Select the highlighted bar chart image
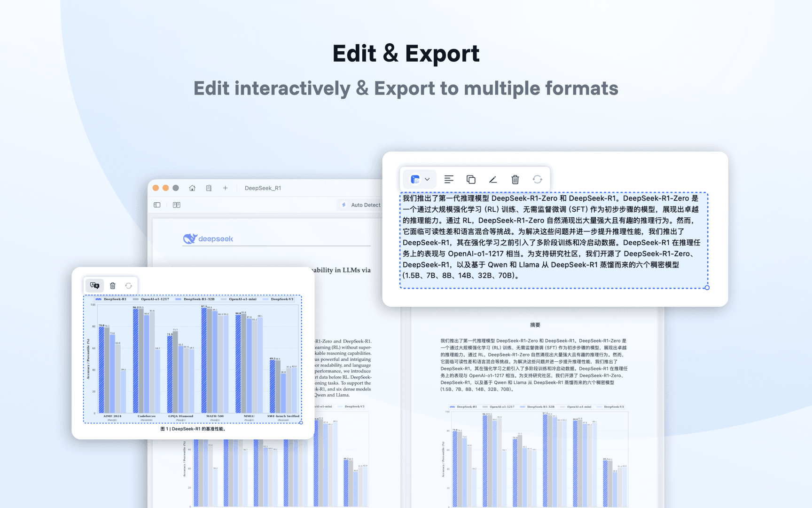 pyautogui.click(x=193, y=359)
